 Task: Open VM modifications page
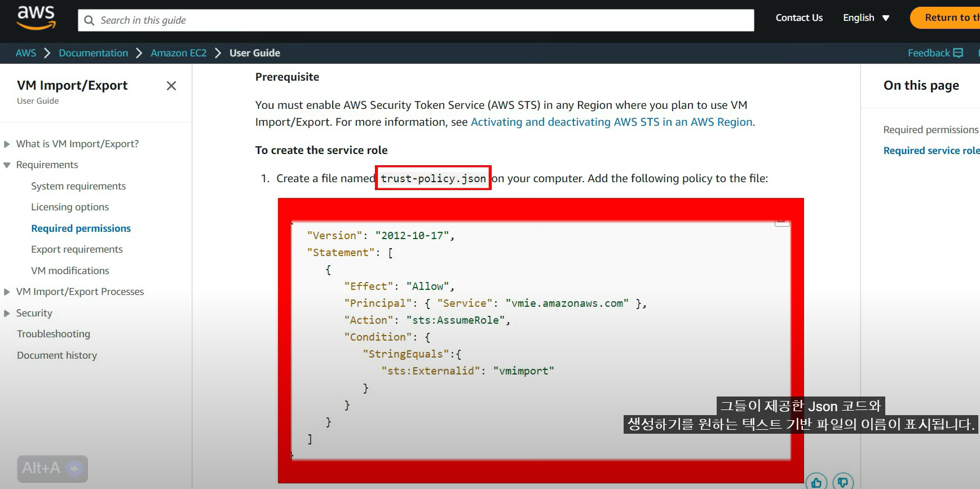70,271
